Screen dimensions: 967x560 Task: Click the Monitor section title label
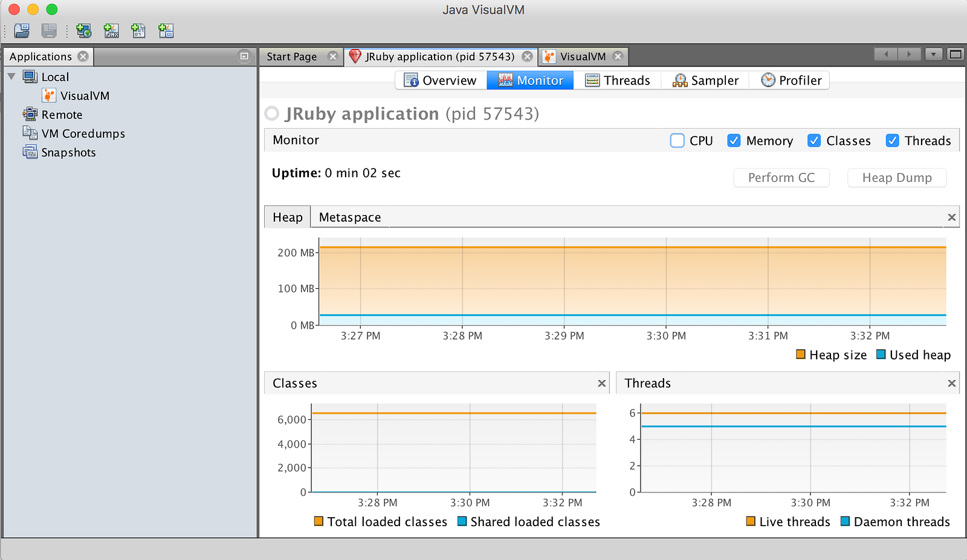tap(296, 140)
